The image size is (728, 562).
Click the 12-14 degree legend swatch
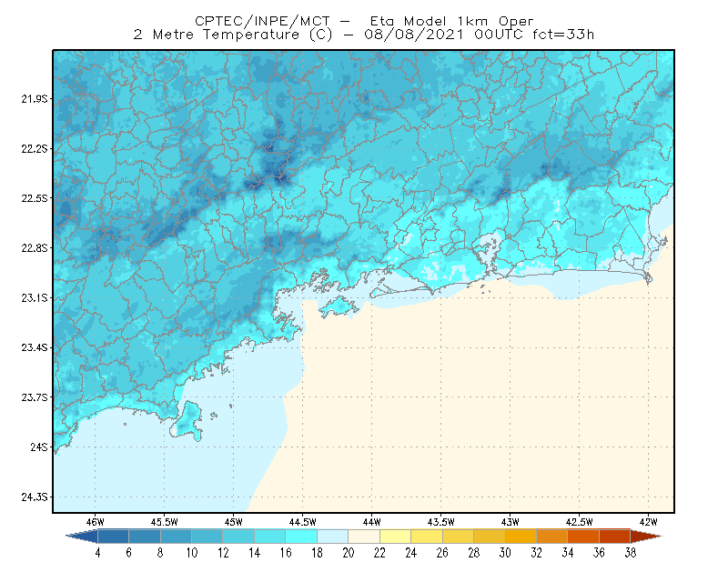(x=238, y=536)
